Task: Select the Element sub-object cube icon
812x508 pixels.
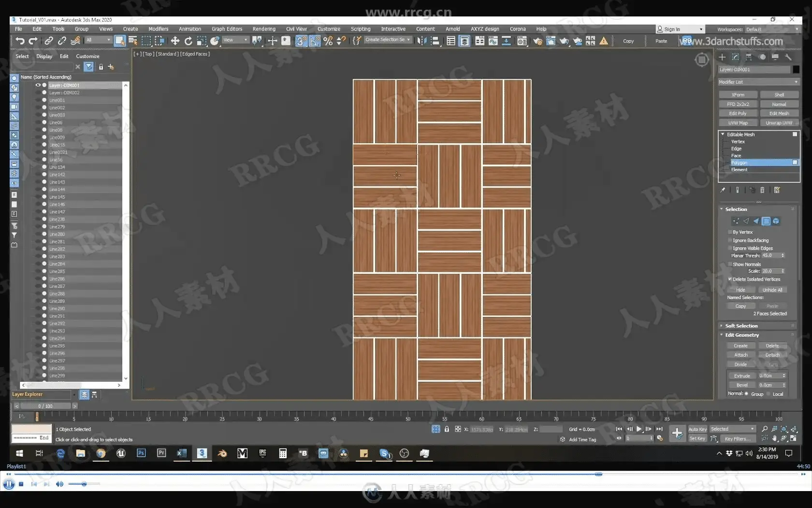Action: pyautogui.click(x=776, y=221)
